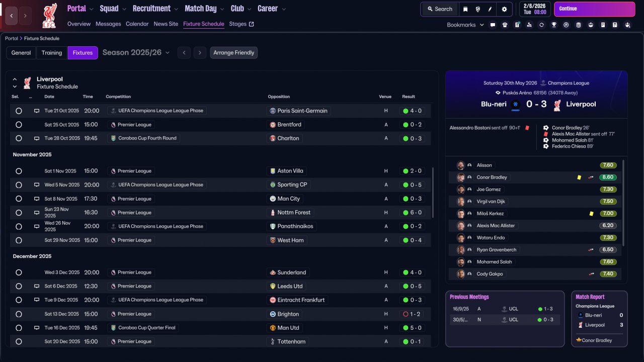Click the play-circle bookmark shortcut
644x362 pixels.
pyautogui.click(x=566, y=25)
